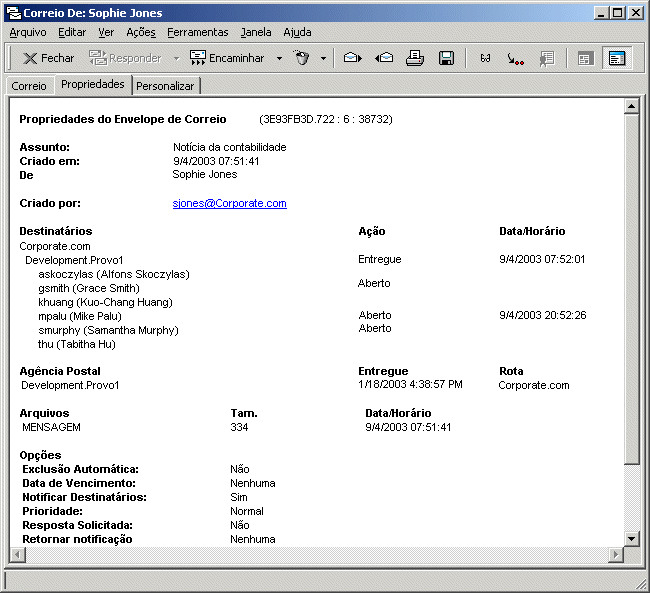Click the sender name Sophie Jones
The image size is (650, 593).
205,174
